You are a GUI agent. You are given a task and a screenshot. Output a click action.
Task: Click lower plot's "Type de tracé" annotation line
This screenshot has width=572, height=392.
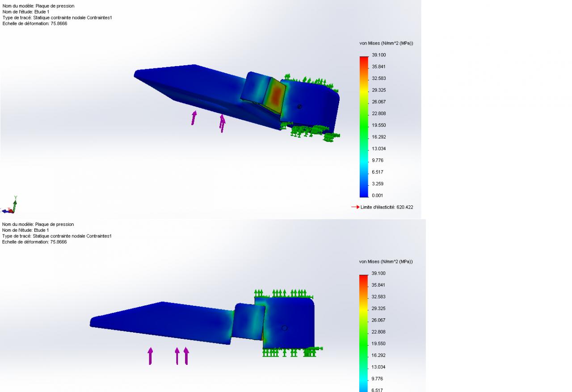(x=57, y=236)
